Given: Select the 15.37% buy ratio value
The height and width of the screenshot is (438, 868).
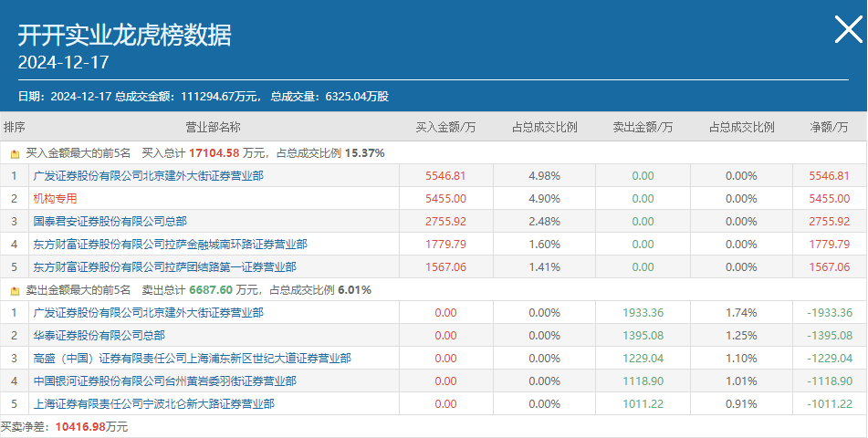Looking at the screenshot, I should coord(364,153).
